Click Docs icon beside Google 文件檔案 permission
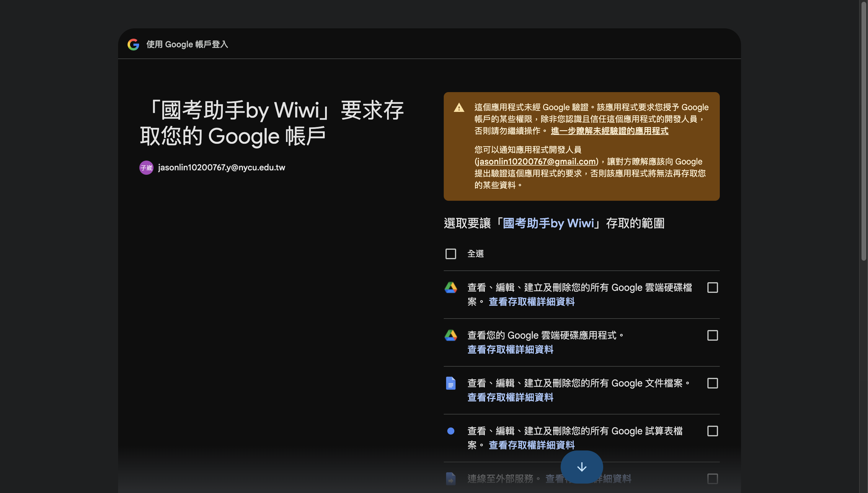 tap(451, 383)
